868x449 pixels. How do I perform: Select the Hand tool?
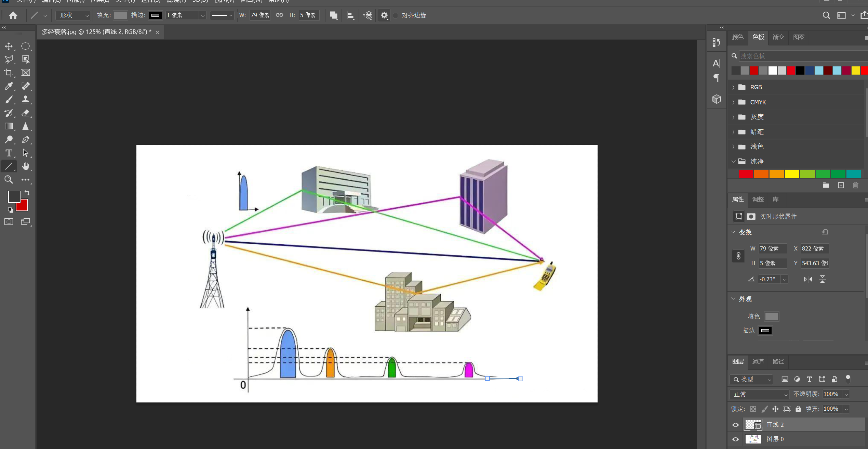[26, 166]
